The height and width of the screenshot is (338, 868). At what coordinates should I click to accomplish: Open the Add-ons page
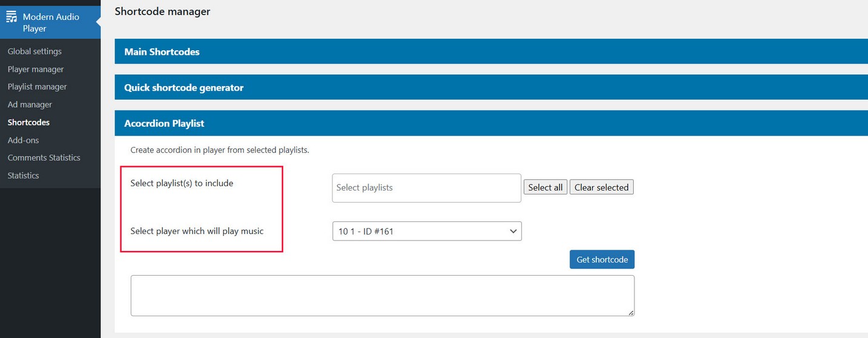tap(23, 140)
